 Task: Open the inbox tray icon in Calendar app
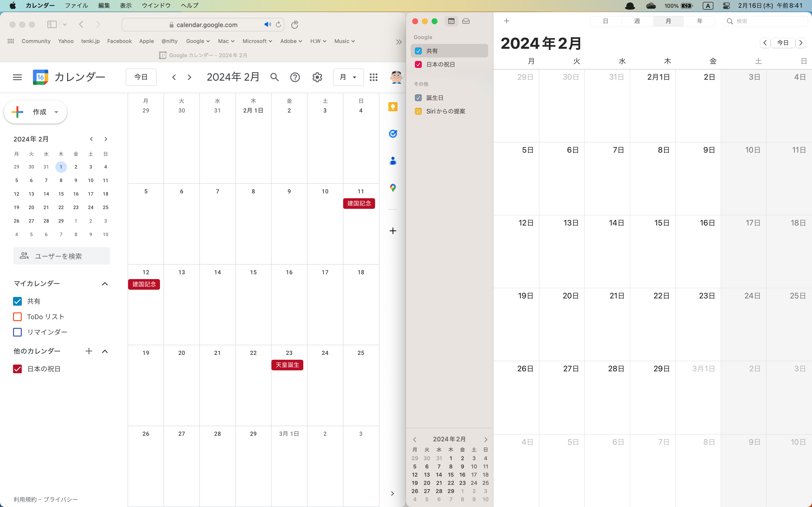click(466, 21)
